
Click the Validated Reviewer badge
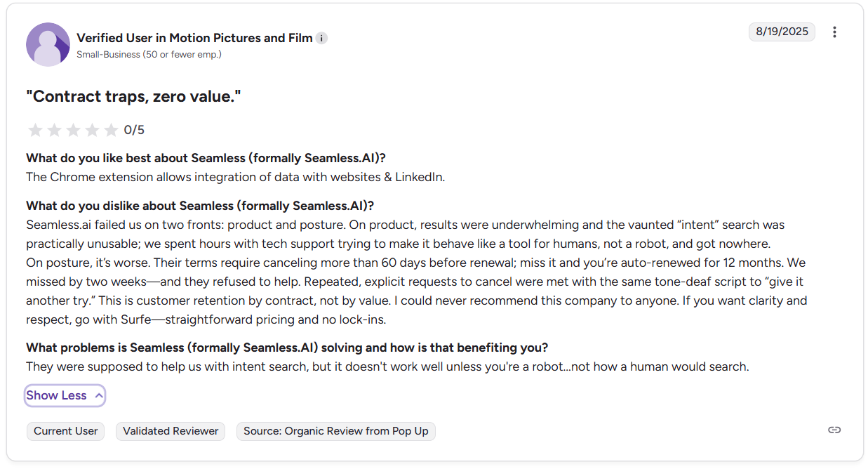[171, 431]
